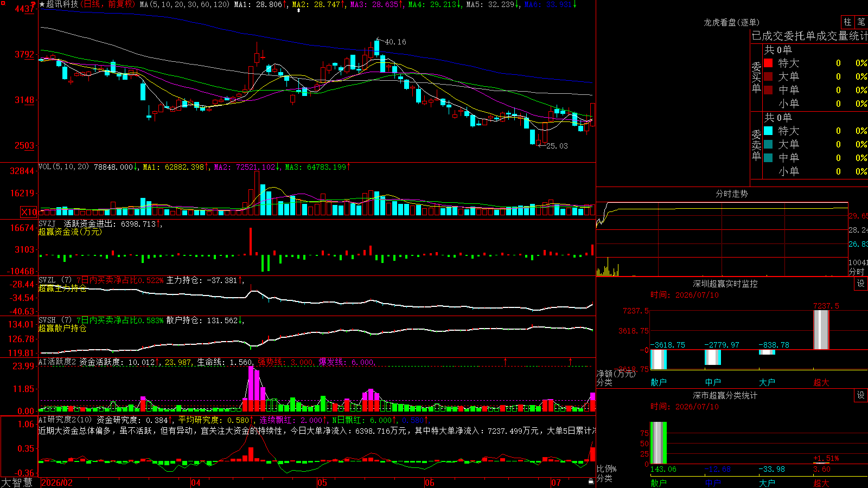868x488 pixels.
Task: Click the SVZL (7) indicator name
Action: coord(55,280)
